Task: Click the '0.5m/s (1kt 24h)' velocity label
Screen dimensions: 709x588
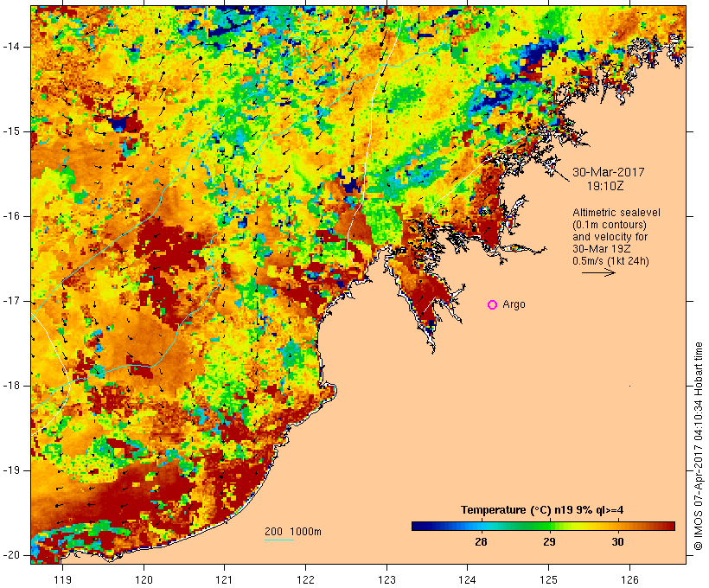Action: pyautogui.click(x=610, y=261)
